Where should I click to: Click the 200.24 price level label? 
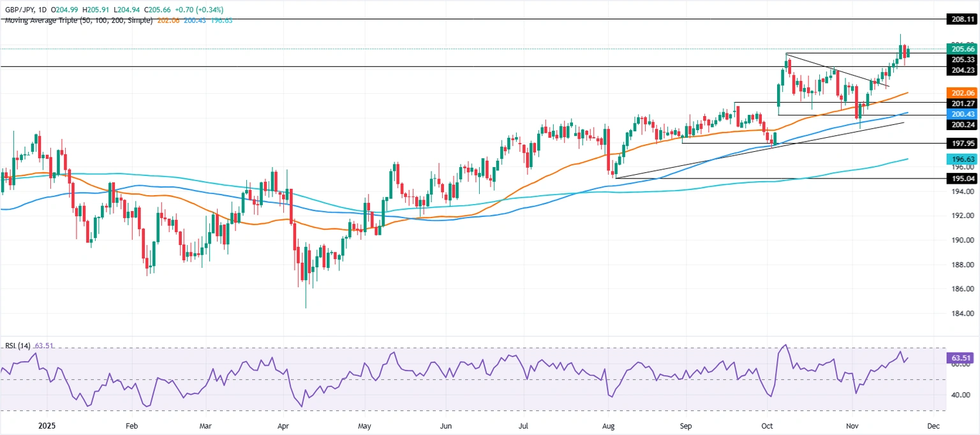[x=961, y=125]
